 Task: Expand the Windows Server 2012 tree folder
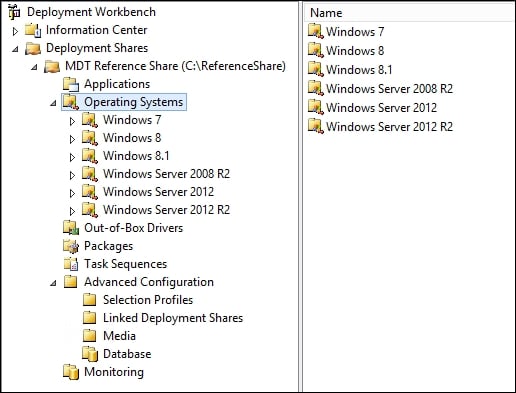pyautogui.click(x=72, y=193)
